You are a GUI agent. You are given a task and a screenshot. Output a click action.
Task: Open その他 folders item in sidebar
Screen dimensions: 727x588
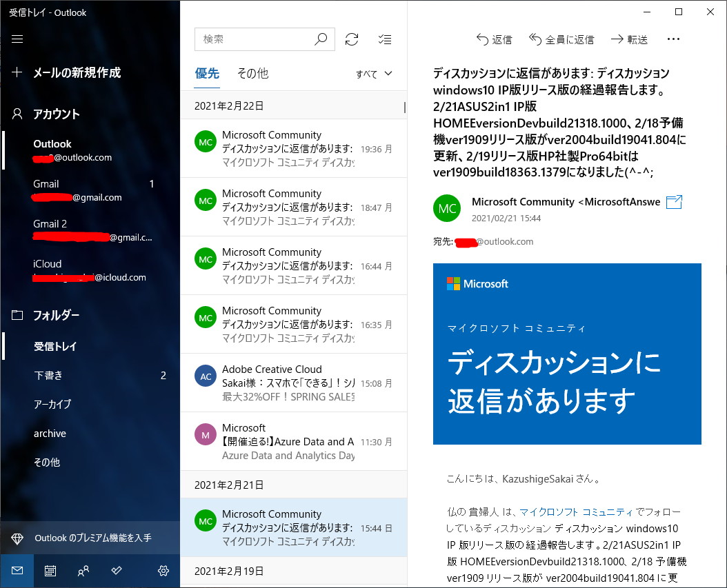click(90, 462)
